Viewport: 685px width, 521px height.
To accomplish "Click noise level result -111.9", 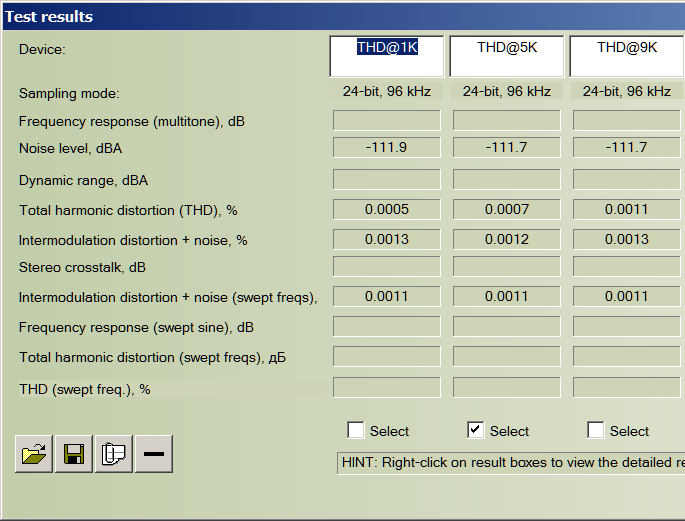I will coord(387,147).
